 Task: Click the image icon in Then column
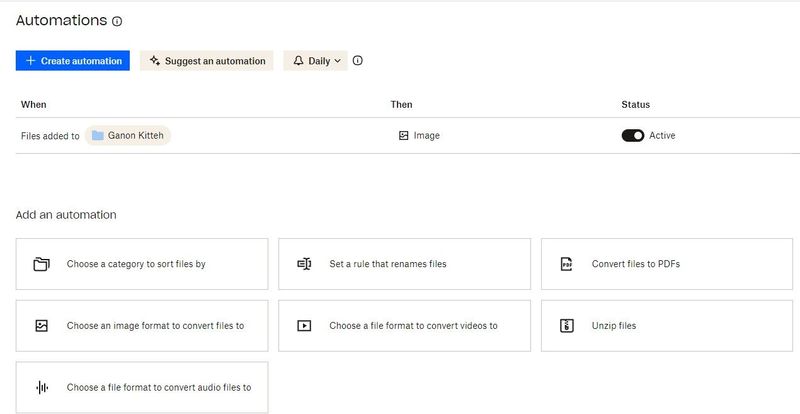(403, 136)
